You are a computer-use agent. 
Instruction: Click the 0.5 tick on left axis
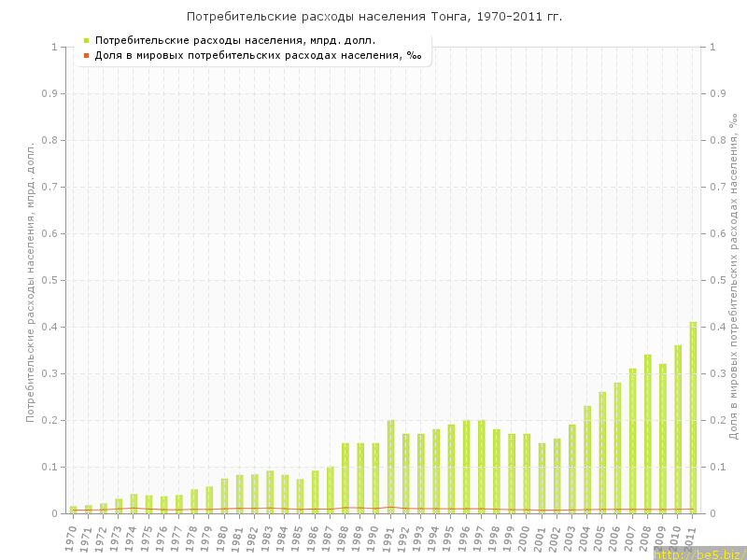[53, 280]
